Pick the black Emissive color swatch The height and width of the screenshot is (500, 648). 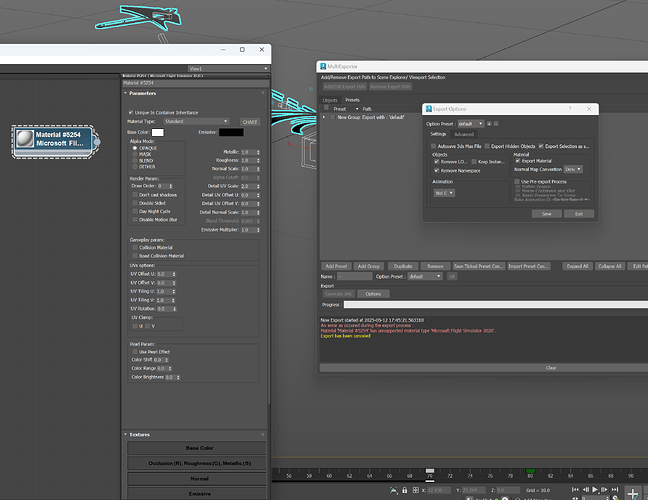click(231, 132)
